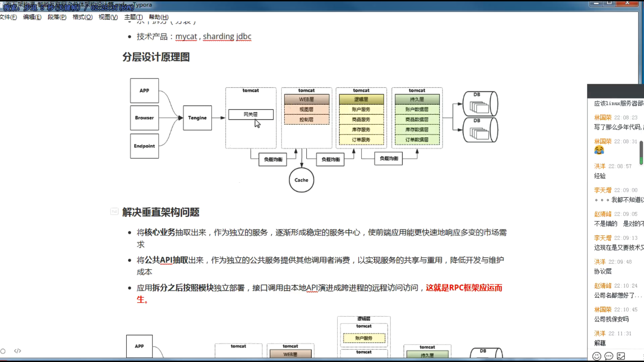The image size is (644, 362).
Task: Click the send image icon in chat
Action: tap(621, 356)
